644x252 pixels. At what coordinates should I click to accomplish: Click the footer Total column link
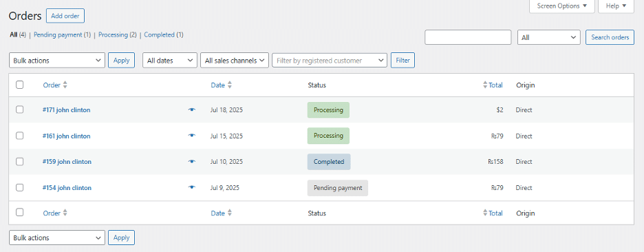coord(496,213)
